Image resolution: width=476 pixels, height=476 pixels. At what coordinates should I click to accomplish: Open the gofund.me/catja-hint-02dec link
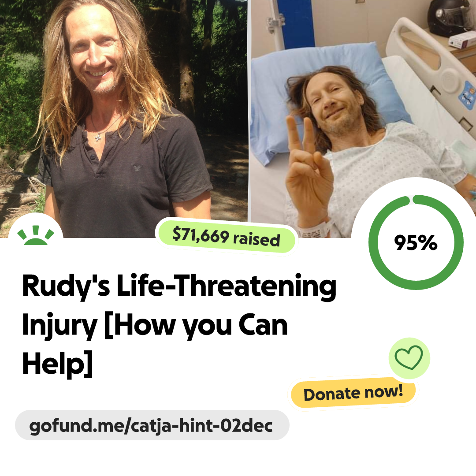point(152,425)
